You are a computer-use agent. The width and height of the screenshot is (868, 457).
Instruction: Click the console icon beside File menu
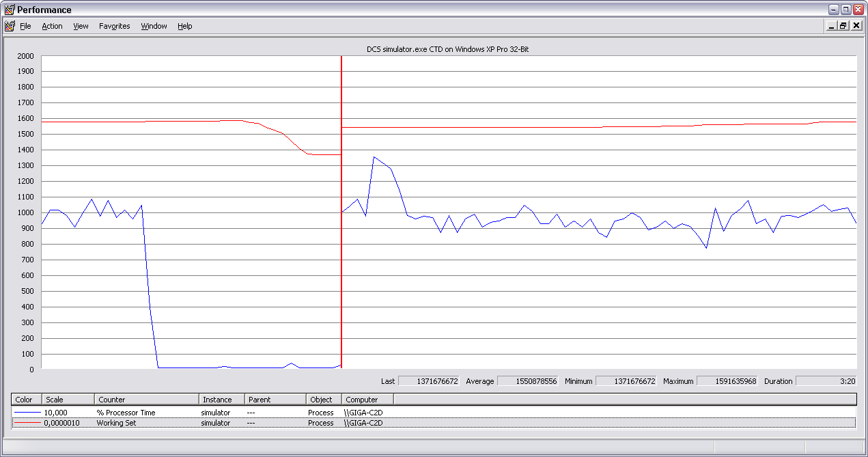click(x=9, y=26)
